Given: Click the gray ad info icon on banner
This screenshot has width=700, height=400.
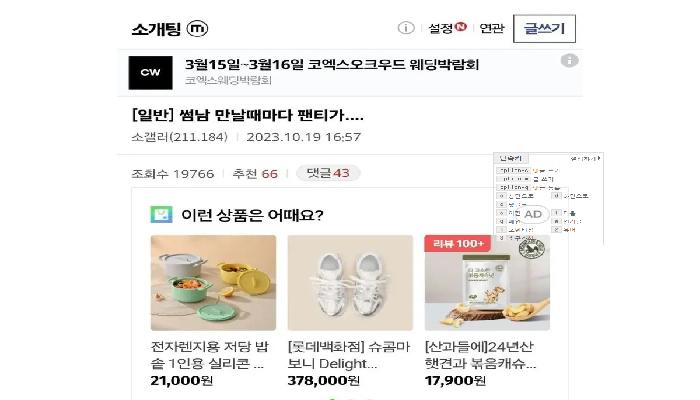Looking at the screenshot, I should coord(569,60).
